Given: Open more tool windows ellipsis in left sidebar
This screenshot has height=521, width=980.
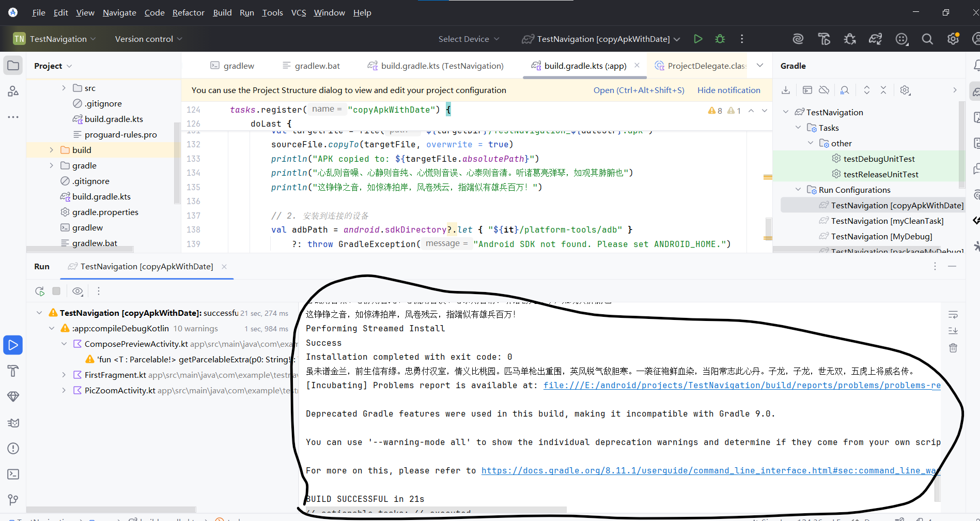Looking at the screenshot, I should [13, 117].
